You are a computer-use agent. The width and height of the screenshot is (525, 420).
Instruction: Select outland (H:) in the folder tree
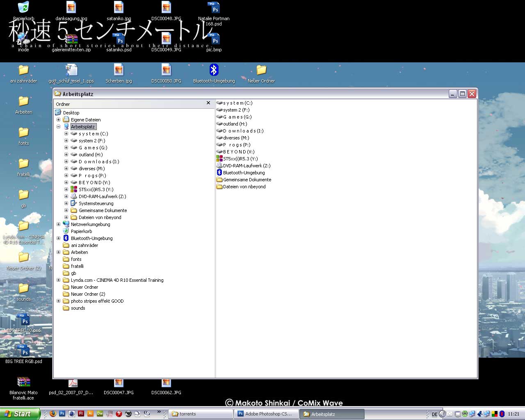(x=91, y=155)
